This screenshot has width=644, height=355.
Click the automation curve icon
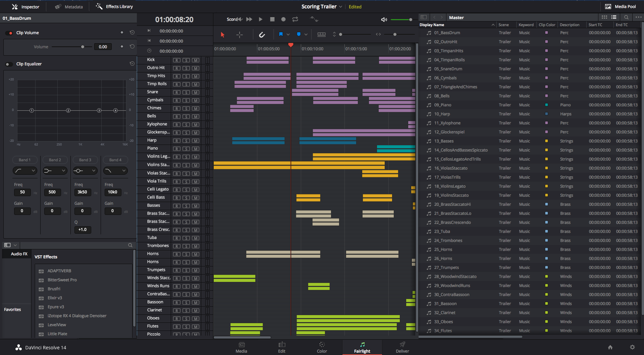(314, 19)
